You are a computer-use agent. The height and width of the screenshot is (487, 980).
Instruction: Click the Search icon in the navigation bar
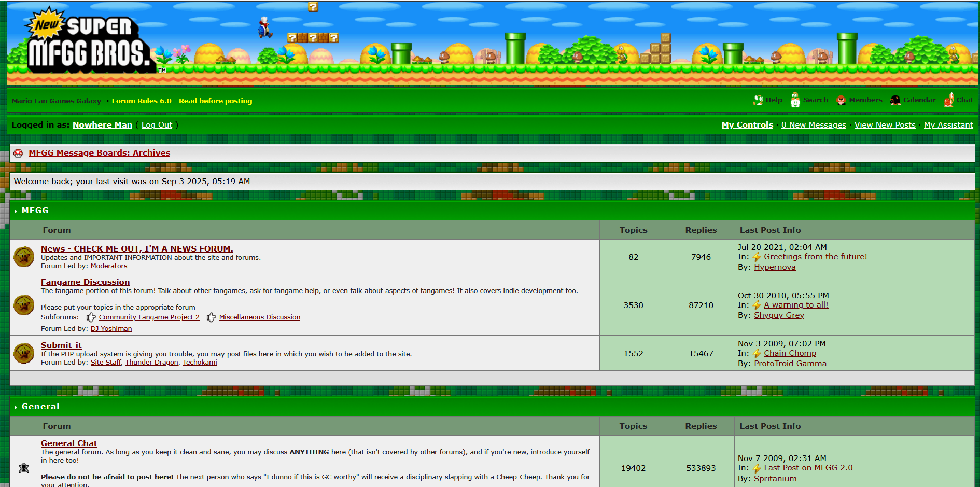tap(795, 100)
